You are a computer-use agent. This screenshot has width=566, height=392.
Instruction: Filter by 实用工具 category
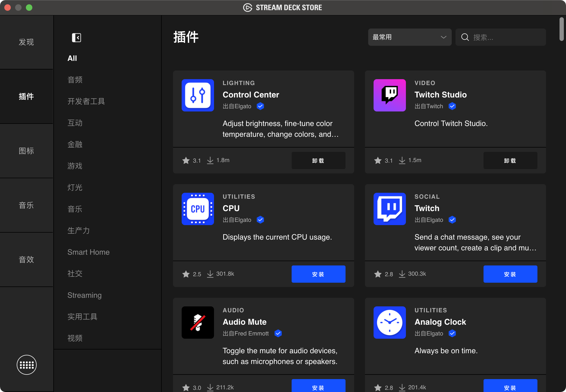[x=82, y=317]
